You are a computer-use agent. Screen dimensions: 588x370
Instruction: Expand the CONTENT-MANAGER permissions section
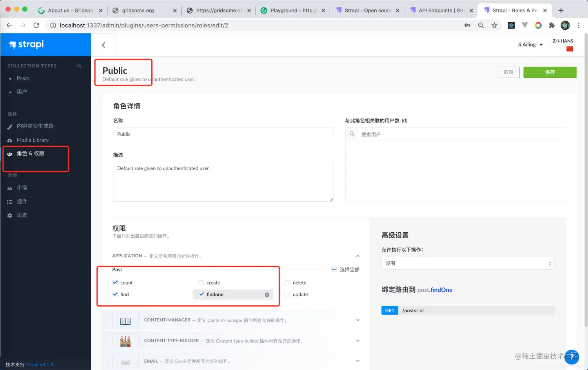pos(358,320)
